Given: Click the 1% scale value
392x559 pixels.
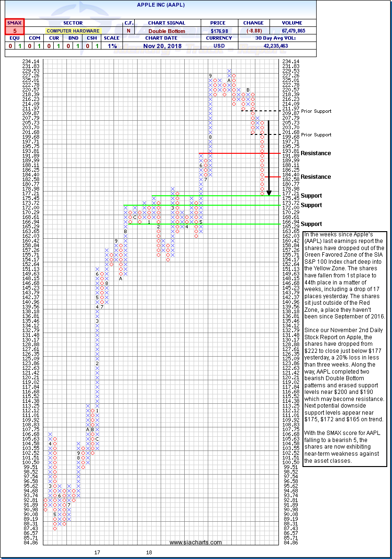Looking at the screenshot, I should pyautogui.click(x=112, y=46).
